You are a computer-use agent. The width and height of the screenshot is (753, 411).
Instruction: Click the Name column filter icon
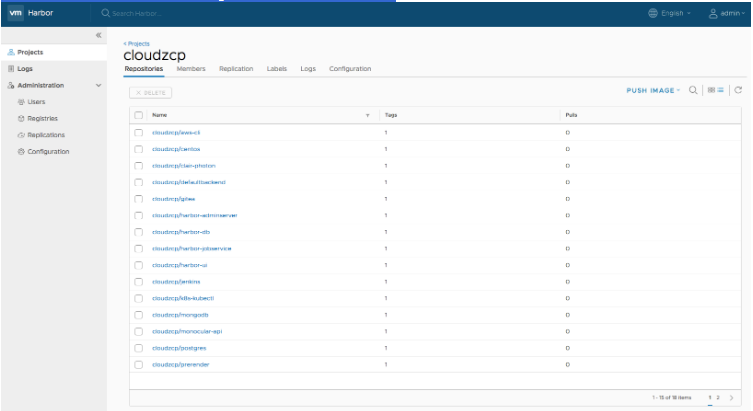367,115
